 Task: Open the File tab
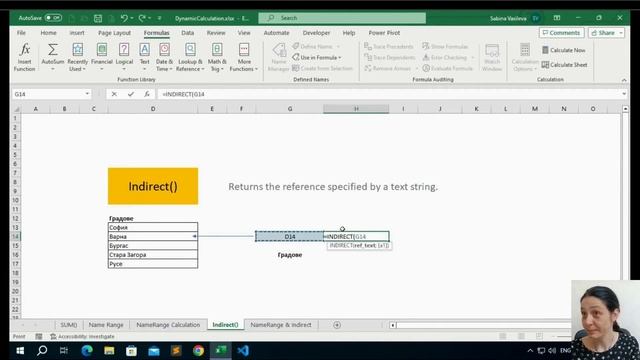click(21, 33)
